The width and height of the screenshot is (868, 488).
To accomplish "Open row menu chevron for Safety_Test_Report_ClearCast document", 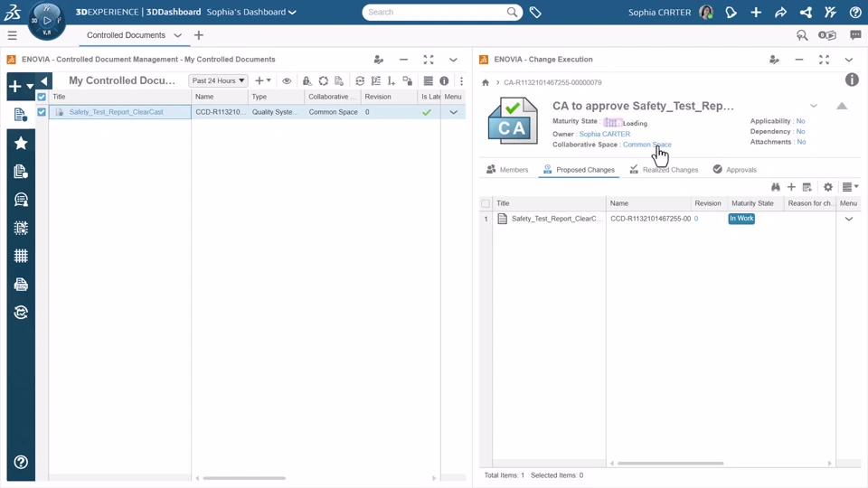I will point(453,112).
